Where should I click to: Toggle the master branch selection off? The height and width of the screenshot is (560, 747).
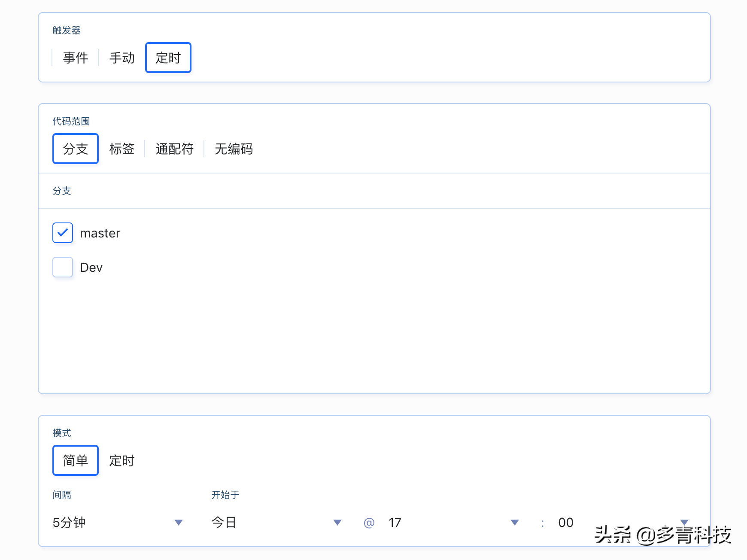(62, 232)
